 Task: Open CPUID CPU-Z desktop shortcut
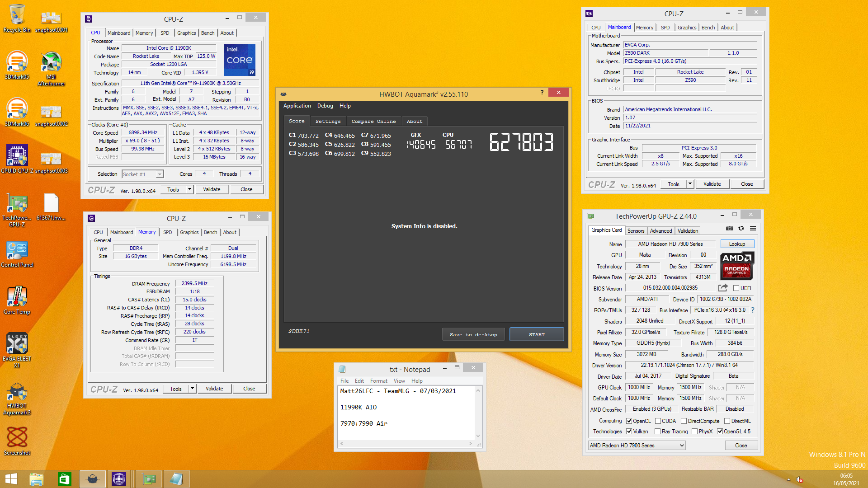(x=17, y=160)
